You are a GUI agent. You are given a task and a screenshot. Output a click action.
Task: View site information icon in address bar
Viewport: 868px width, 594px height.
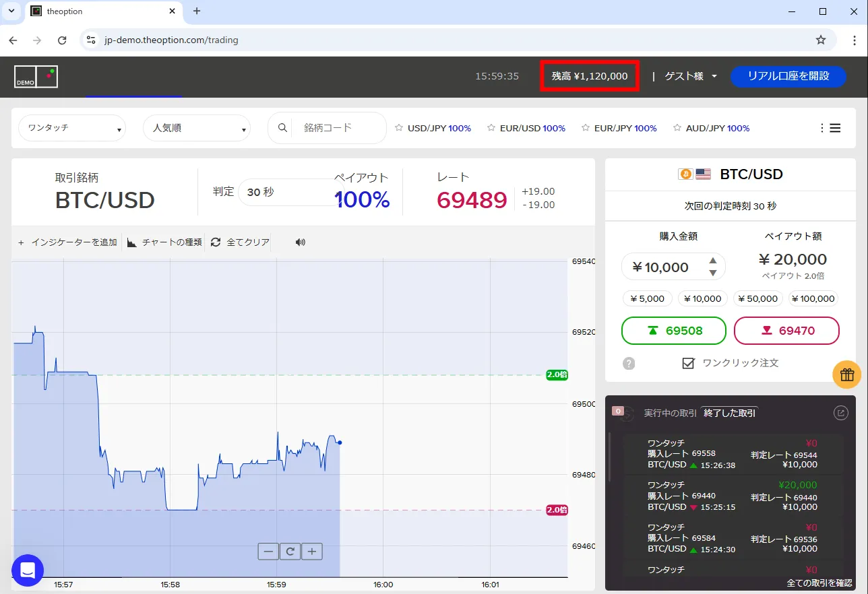coord(91,40)
